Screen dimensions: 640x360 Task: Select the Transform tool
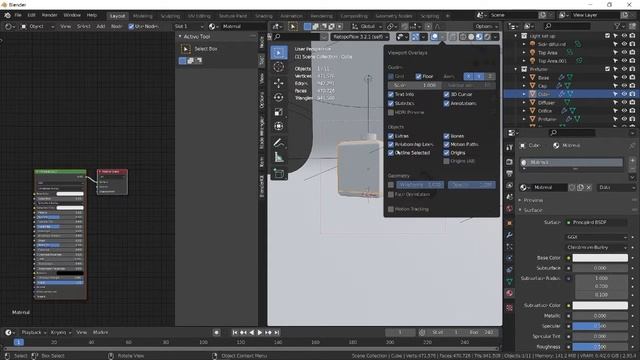point(279,126)
